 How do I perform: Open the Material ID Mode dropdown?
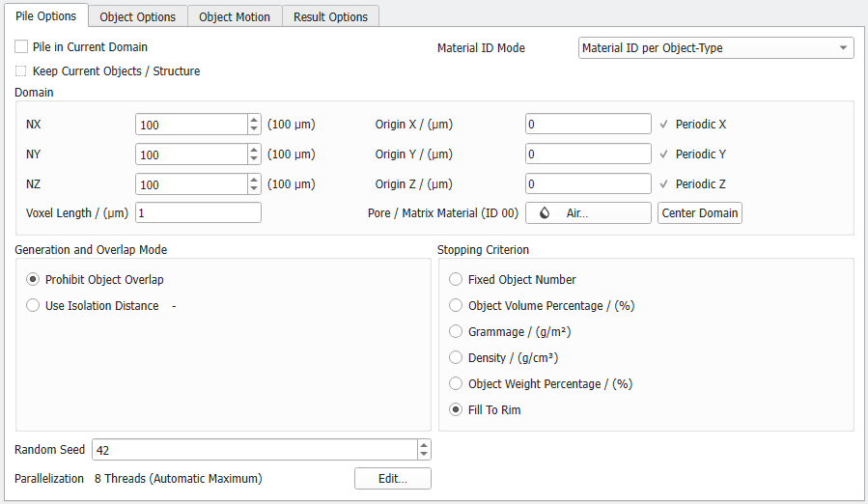pos(715,47)
